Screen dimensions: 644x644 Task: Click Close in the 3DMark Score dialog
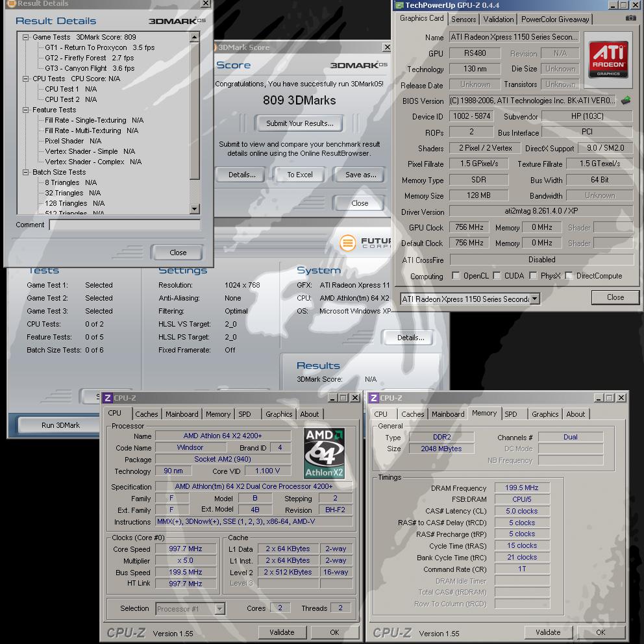[x=360, y=203]
